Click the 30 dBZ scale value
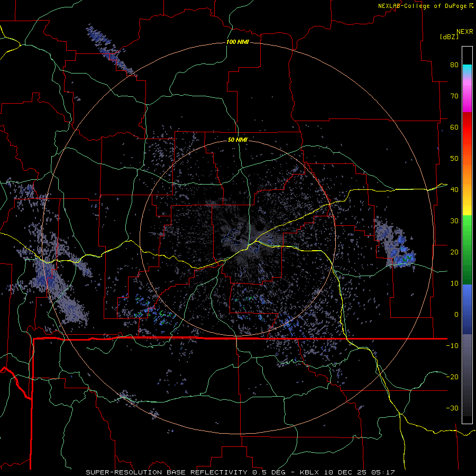Screen dimensions: 476x476 pyautogui.click(x=454, y=221)
